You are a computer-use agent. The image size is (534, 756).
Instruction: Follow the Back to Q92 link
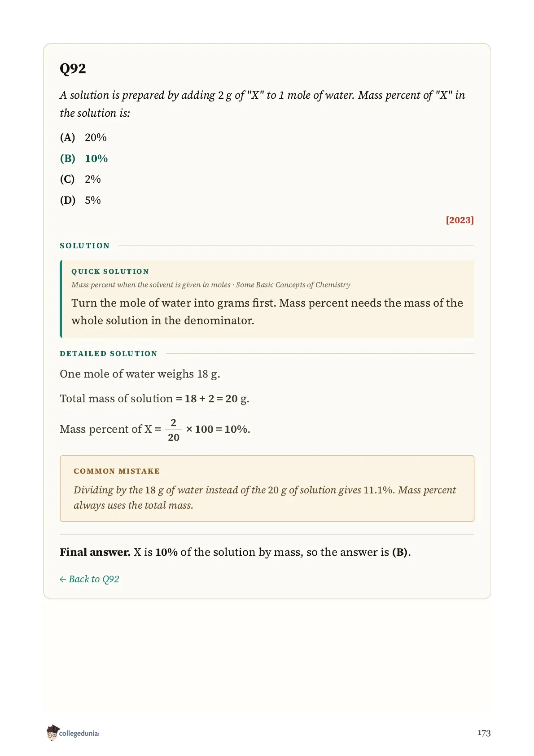tap(89, 579)
